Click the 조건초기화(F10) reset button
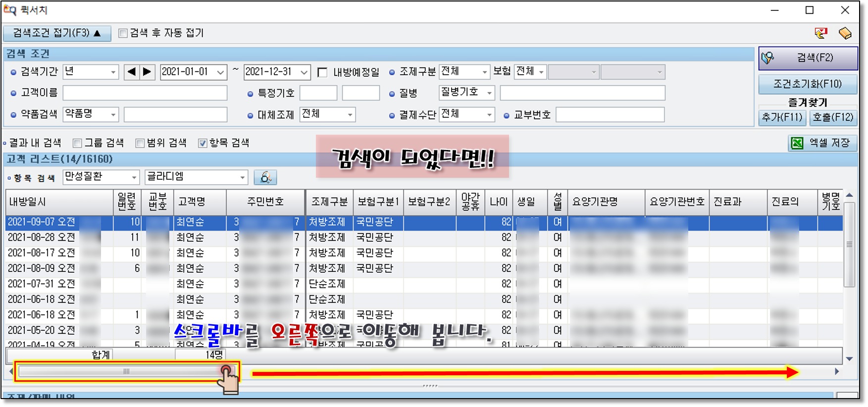This screenshot has width=868, height=407. pos(807,84)
